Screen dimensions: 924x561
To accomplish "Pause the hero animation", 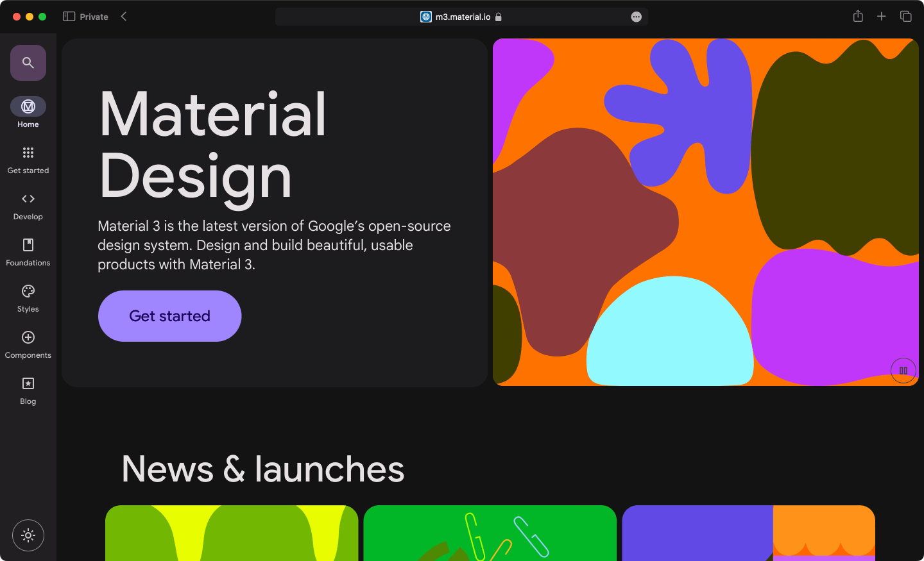I will point(903,371).
